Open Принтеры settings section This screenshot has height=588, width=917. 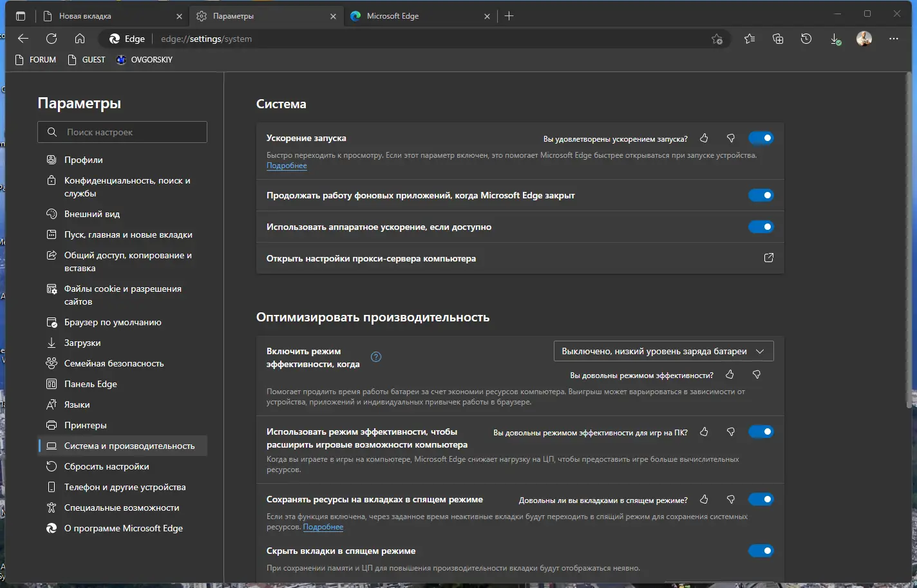pyautogui.click(x=122, y=425)
